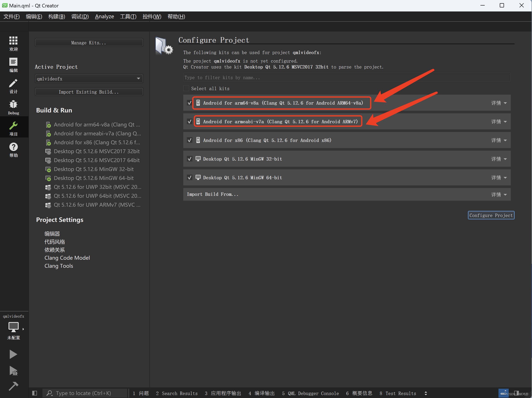Select Qt 5.12.6 for UWP 64bit kit in sidebar
The width and height of the screenshot is (532, 398).
[97, 196]
